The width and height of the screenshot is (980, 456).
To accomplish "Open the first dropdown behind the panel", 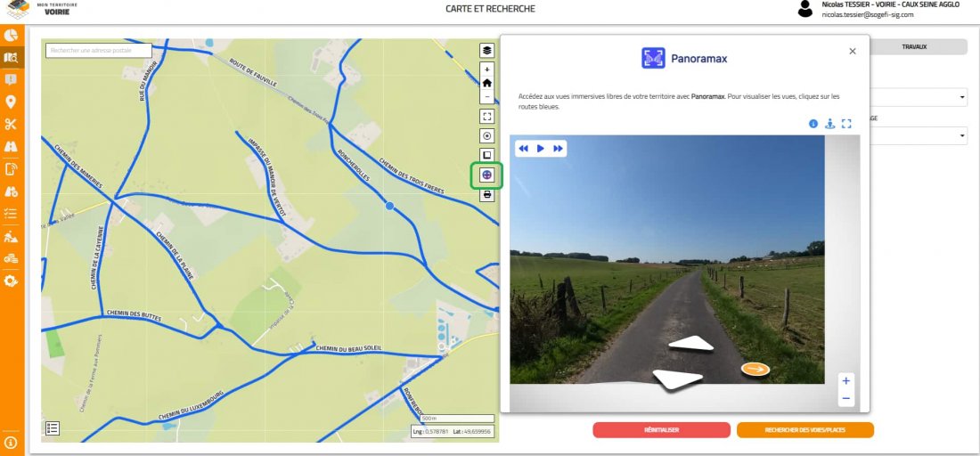I will (x=919, y=97).
